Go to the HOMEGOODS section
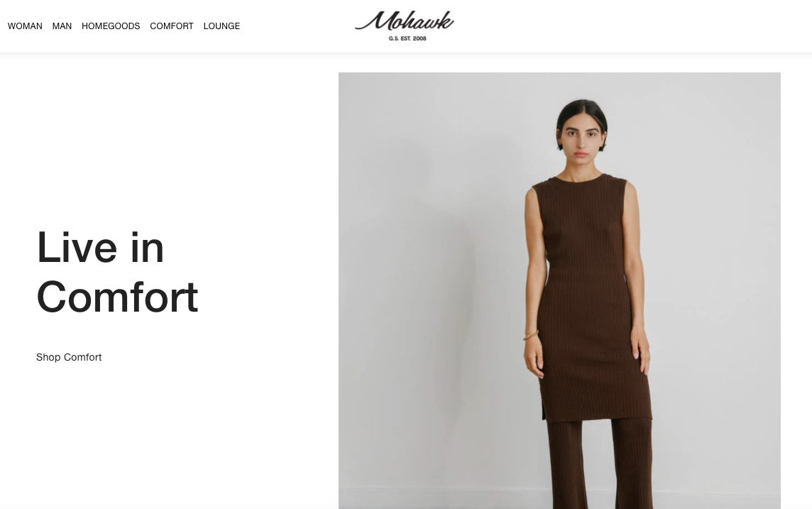 (x=111, y=26)
